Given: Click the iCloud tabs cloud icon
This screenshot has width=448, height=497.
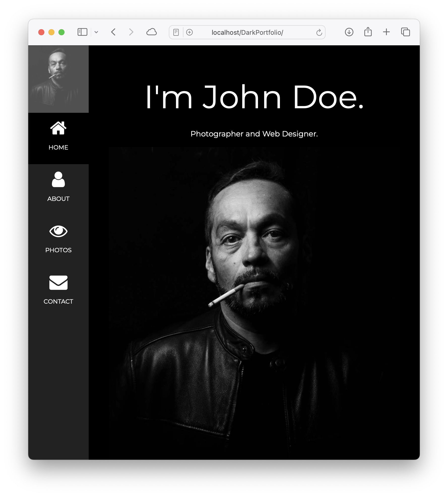Looking at the screenshot, I should (x=151, y=32).
